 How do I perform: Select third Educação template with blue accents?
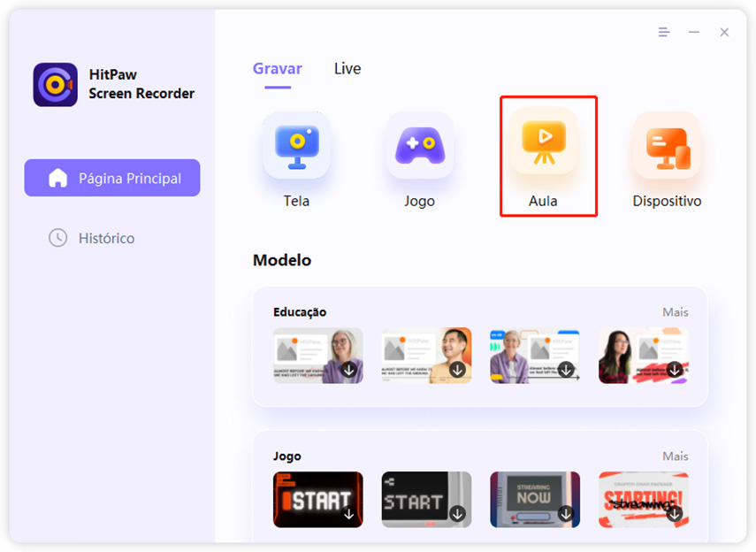(535, 356)
